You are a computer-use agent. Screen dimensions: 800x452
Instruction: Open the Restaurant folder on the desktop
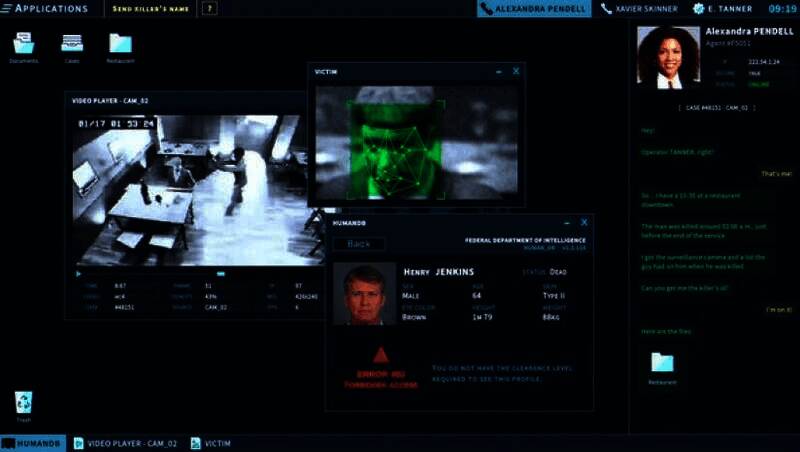coord(120,43)
